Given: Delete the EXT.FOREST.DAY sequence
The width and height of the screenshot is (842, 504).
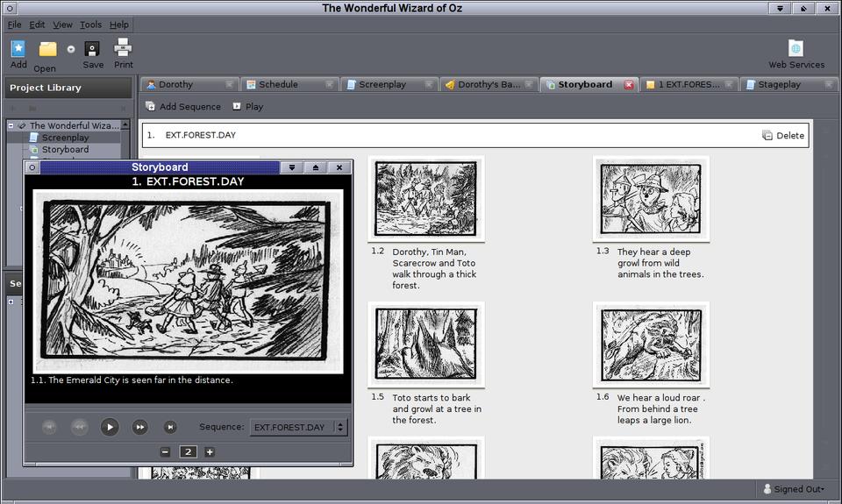Looking at the screenshot, I should pyautogui.click(x=783, y=136).
